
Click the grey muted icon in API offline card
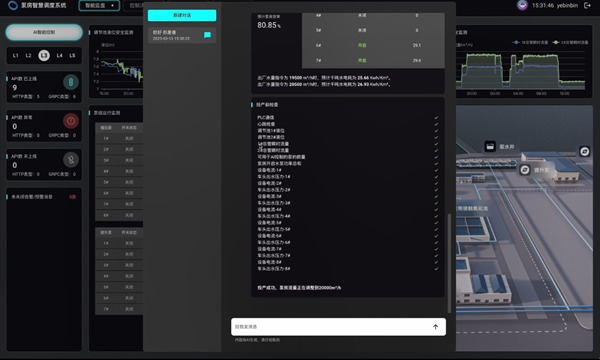(71, 160)
